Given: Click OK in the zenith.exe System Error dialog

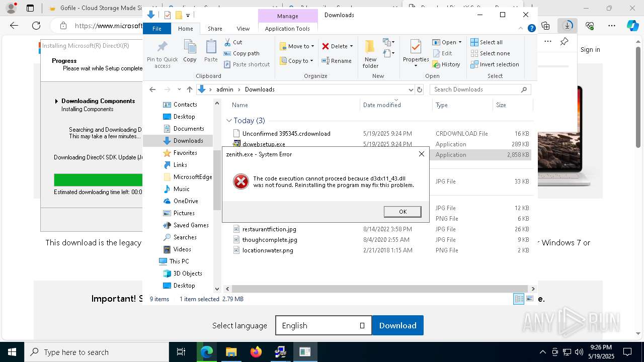Looking at the screenshot, I should pyautogui.click(x=403, y=212).
